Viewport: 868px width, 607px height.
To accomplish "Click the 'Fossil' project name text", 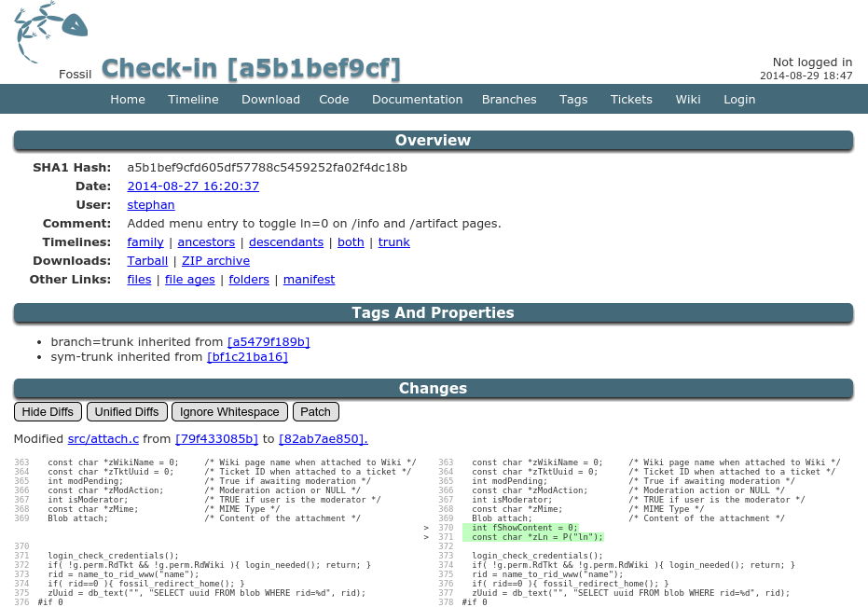I will pyautogui.click(x=76, y=75).
